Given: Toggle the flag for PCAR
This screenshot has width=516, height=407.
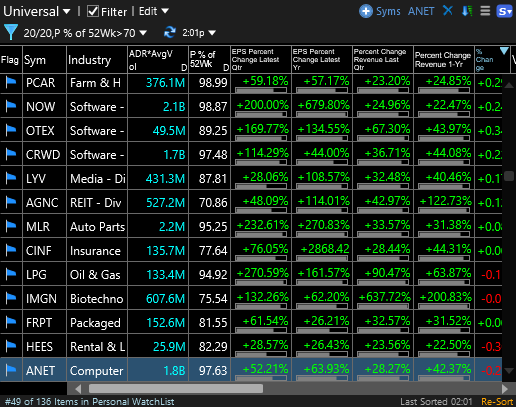Looking at the screenshot, I should 11,82.
